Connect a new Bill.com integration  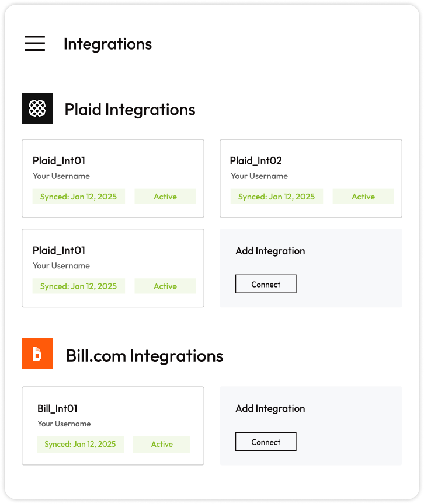[266, 442]
